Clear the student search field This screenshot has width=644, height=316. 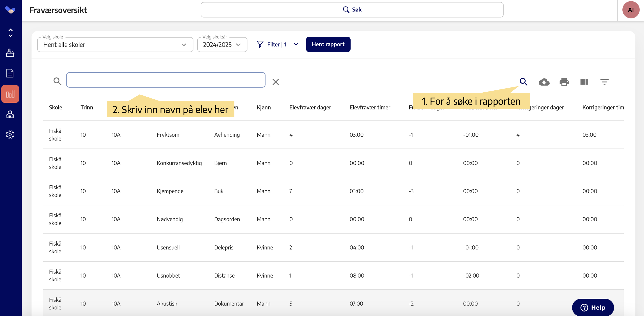(275, 82)
